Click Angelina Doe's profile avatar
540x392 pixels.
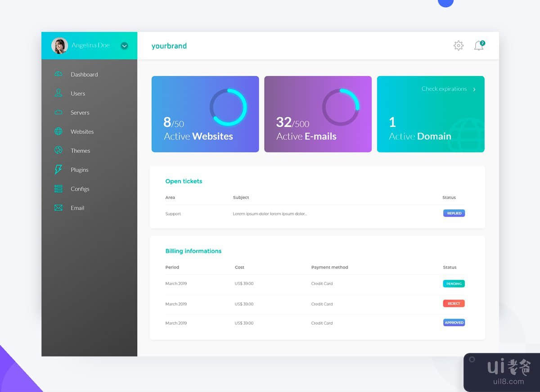pos(59,45)
